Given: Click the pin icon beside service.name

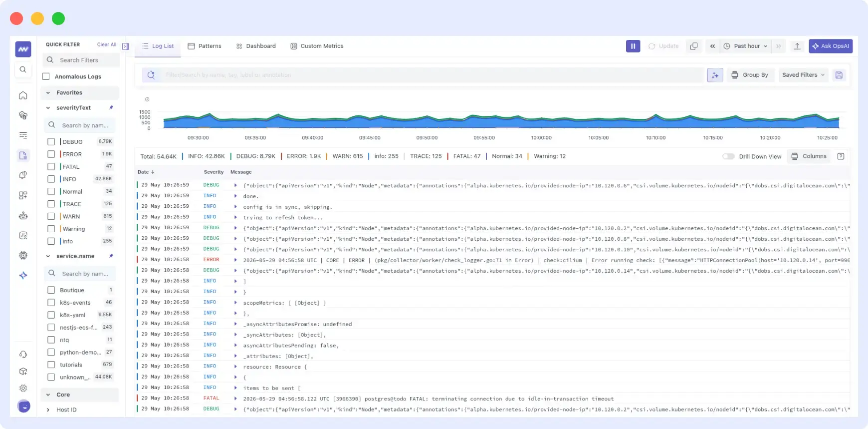Looking at the screenshot, I should click(111, 256).
